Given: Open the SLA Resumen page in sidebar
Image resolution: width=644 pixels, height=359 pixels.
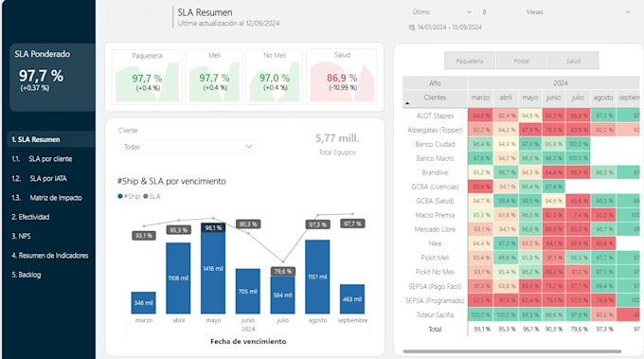Looking at the screenshot, I should coord(51,139).
